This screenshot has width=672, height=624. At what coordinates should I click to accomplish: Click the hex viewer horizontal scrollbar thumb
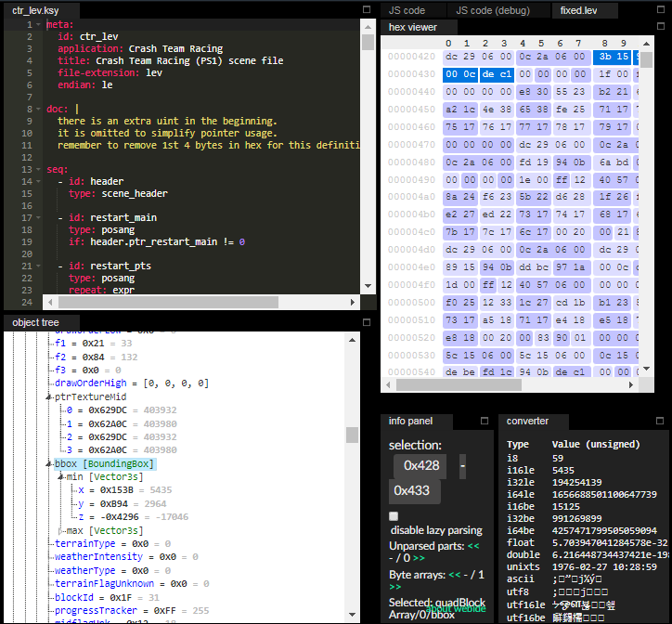(459, 385)
